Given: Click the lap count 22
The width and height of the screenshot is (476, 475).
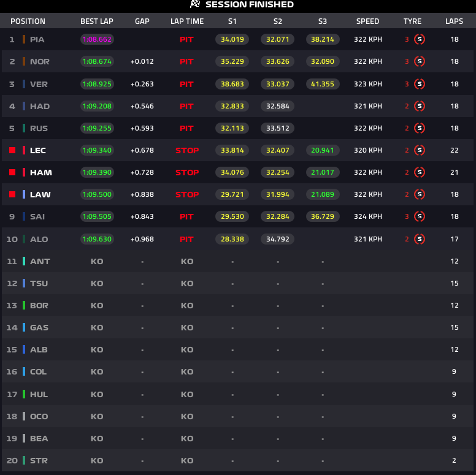Looking at the screenshot, I should [454, 150].
